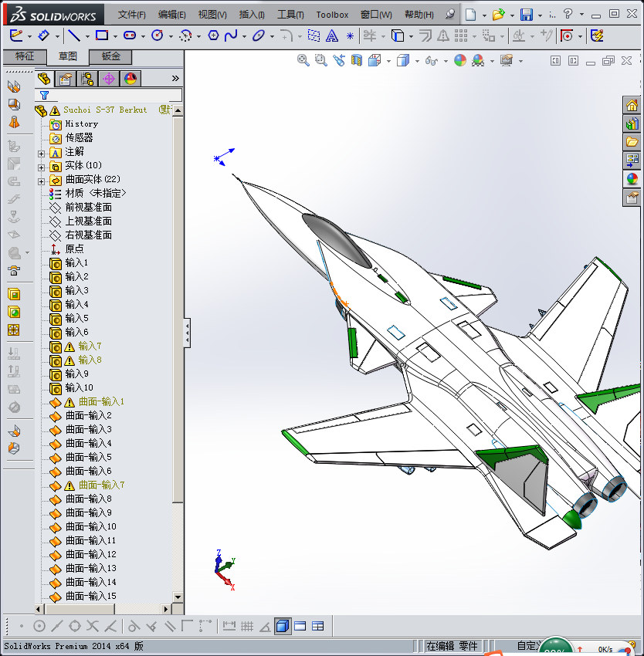The image size is (644, 656).
Task: Click the Rapid Sketch icon
Action: click(x=597, y=36)
